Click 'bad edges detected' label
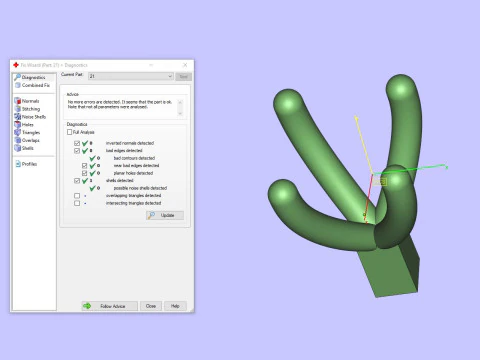This screenshot has height=360, width=480. pyautogui.click(x=124, y=151)
